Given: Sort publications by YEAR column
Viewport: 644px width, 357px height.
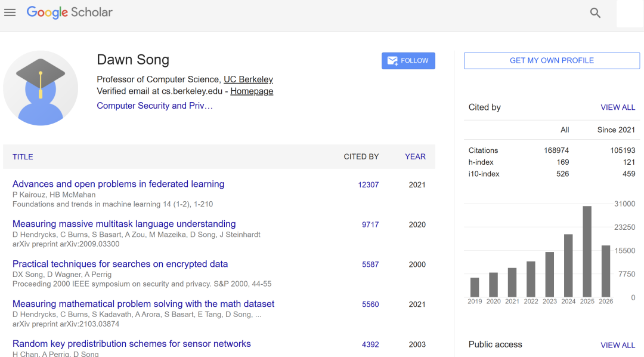Looking at the screenshot, I should pyautogui.click(x=415, y=156).
